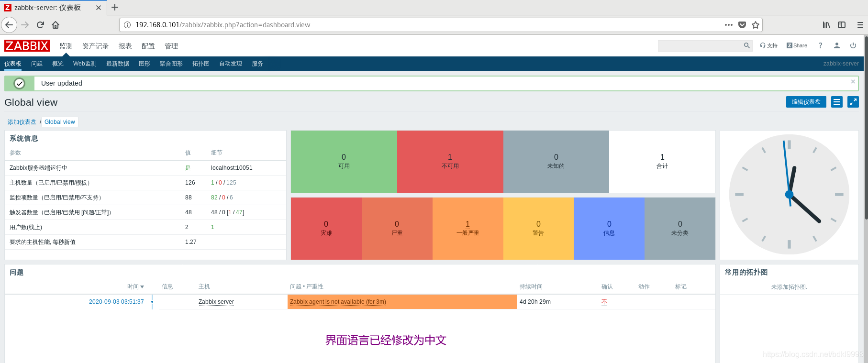The width and height of the screenshot is (868, 363).
Task: Open dashboard actions list icon
Action: pyautogui.click(x=837, y=102)
